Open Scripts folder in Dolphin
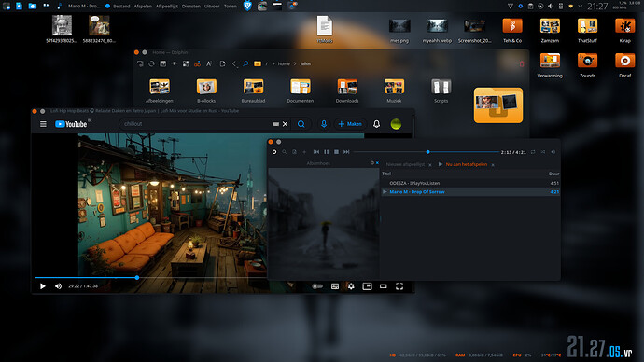644x362 pixels. [441, 90]
